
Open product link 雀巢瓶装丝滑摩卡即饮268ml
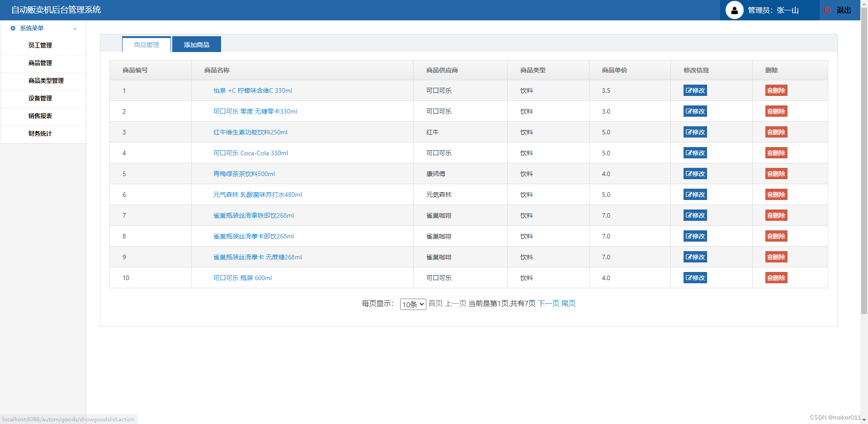tap(254, 236)
